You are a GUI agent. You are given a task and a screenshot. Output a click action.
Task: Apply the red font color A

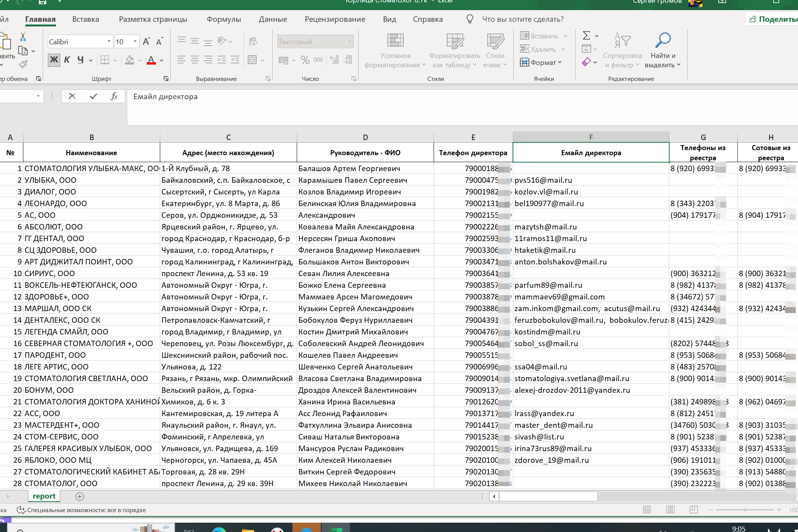point(151,60)
